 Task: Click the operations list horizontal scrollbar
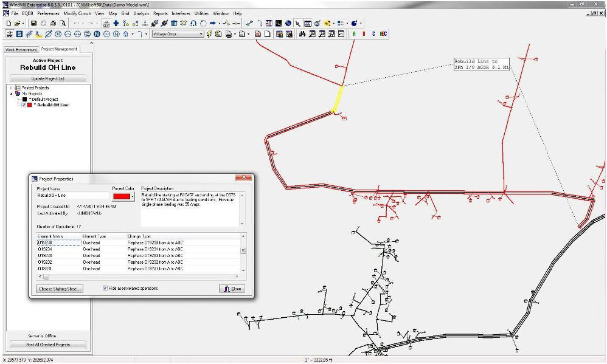[137, 276]
